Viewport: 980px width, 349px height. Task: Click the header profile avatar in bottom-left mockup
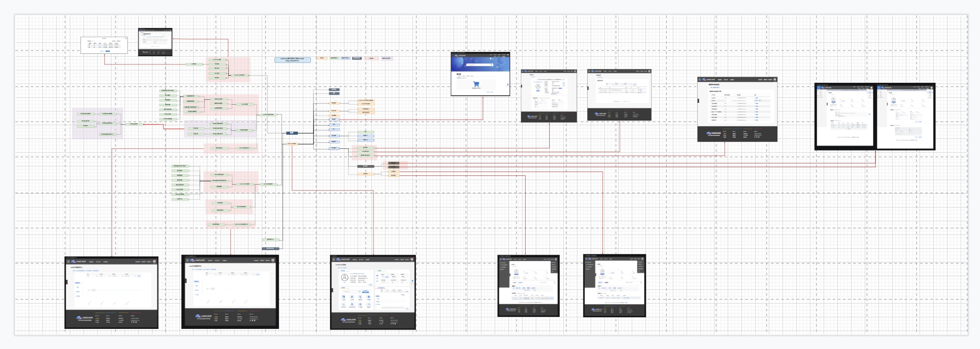tap(155, 262)
